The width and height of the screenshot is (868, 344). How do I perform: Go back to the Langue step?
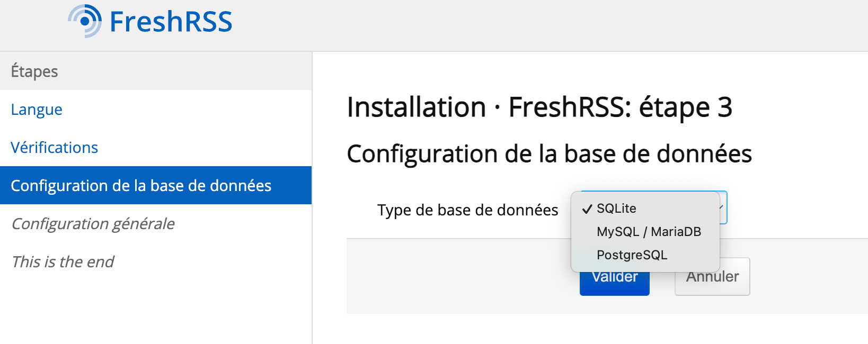coord(37,110)
